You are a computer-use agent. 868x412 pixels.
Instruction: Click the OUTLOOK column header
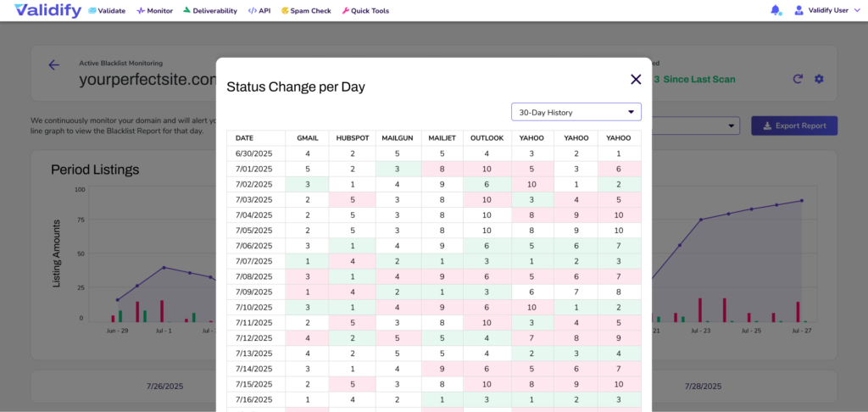[x=487, y=138]
